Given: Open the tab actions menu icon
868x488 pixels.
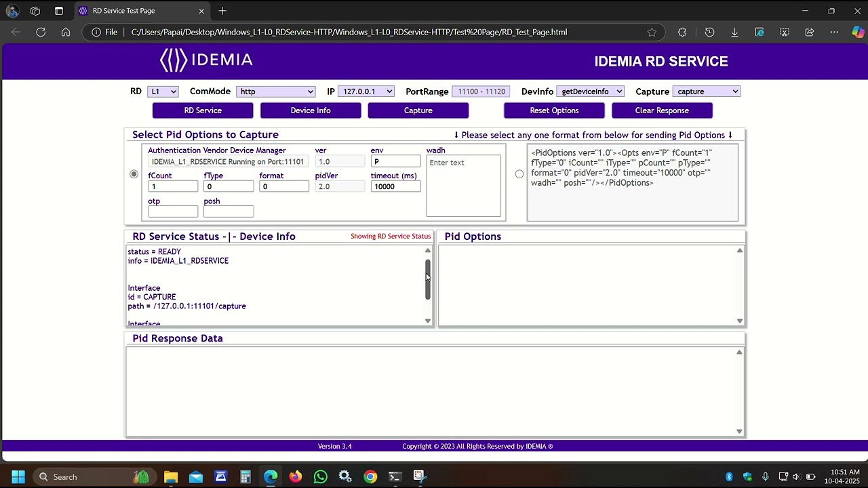Looking at the screenshot, I should click(x=59, y=11).
